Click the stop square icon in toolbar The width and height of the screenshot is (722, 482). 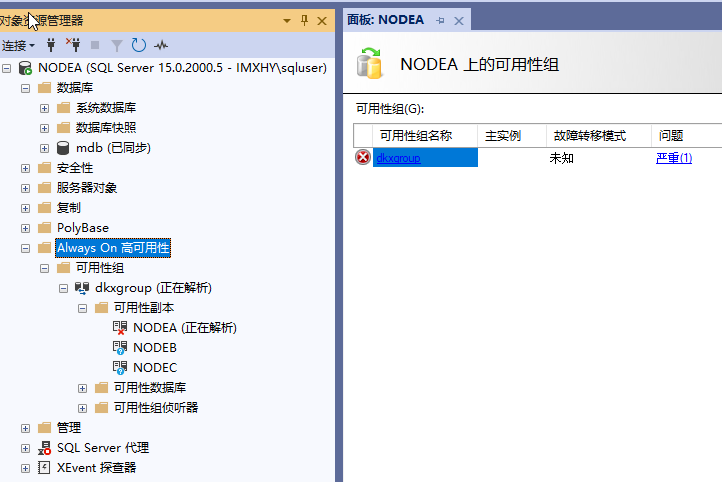point(95,45)
